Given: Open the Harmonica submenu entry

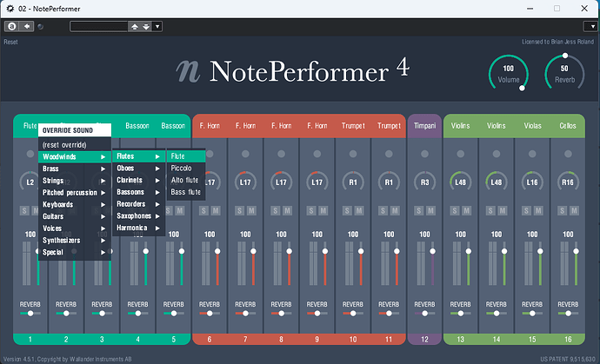Looking at the screenshot, I should tap(138, 228).
